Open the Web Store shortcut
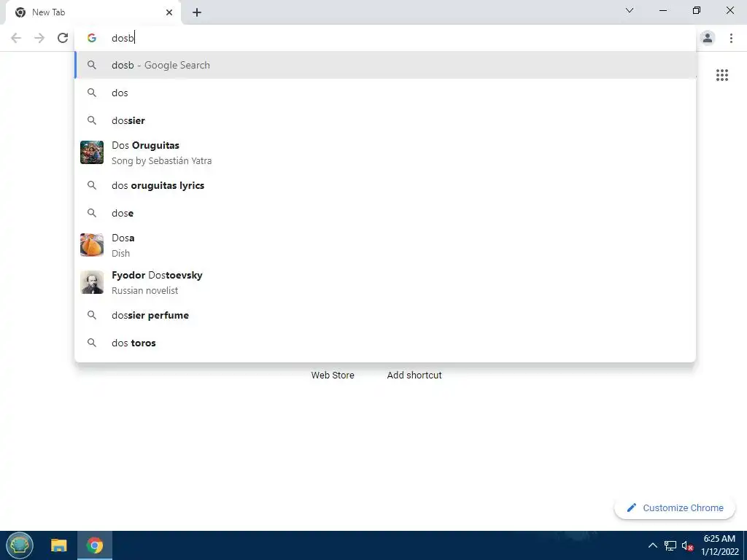 pyautogui.click(x=333, y=376)
